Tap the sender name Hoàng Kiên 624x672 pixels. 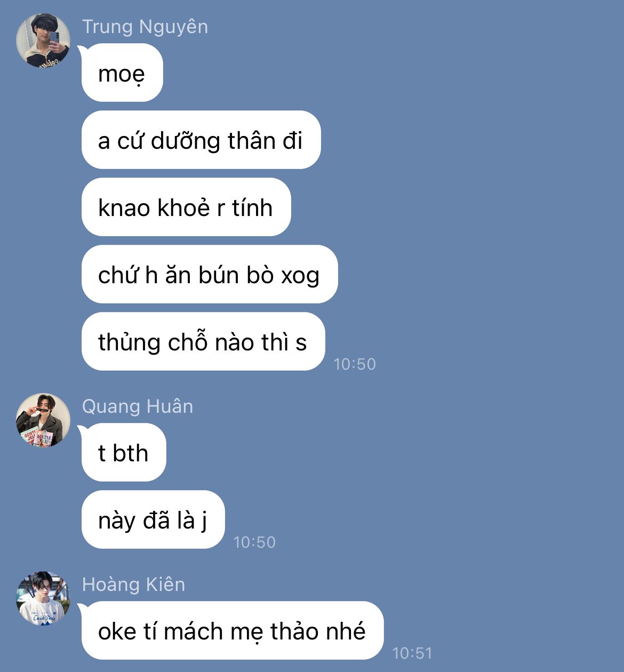pyautogui.click(x=134, y=585)
